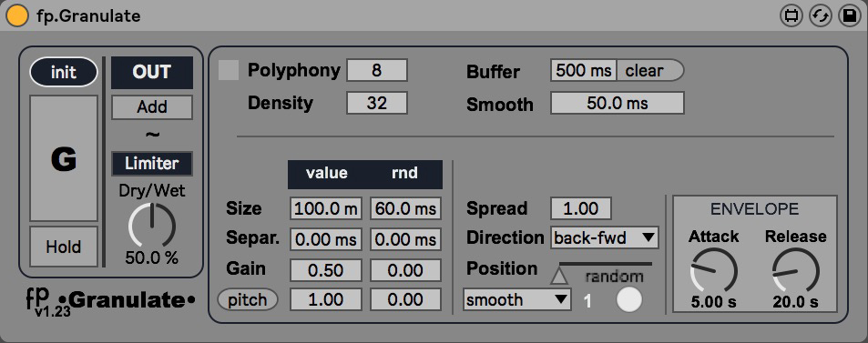This screenshot has height=343, width=868.
Task: Toggle the square checkbox beside Polyphony
Action: point(229,70)
